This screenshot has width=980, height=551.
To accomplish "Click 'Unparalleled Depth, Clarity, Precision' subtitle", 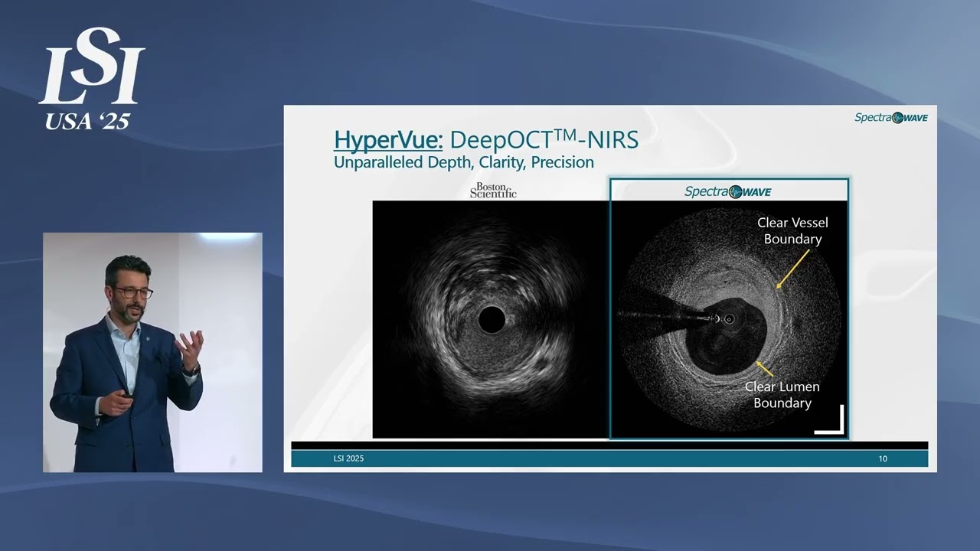I will pos(464,162).
